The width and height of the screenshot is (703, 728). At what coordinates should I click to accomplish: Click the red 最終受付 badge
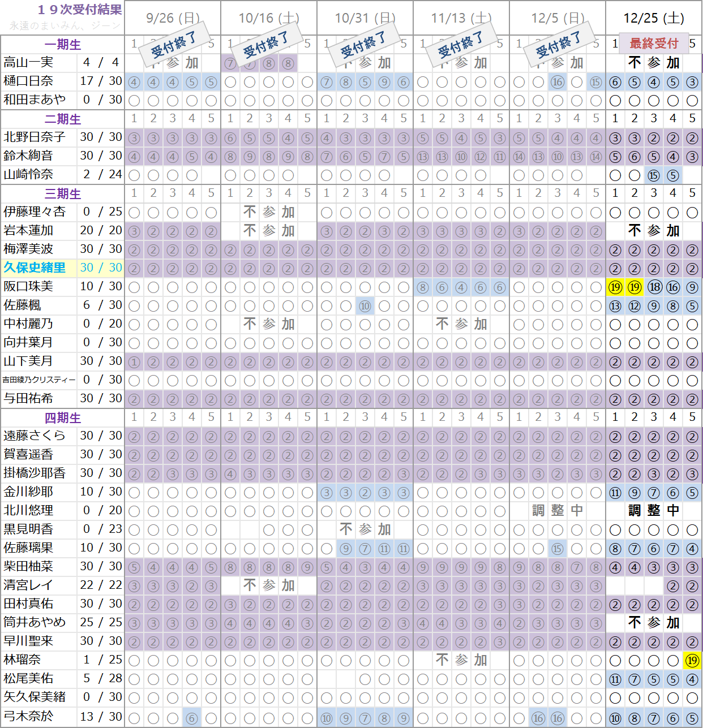point(654,44)
